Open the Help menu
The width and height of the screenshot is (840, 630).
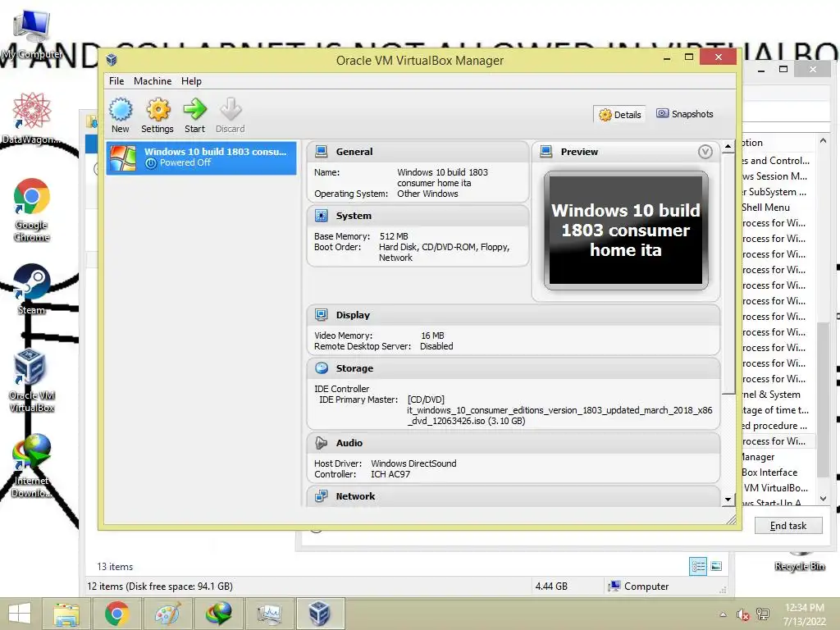tap(191, 81)
